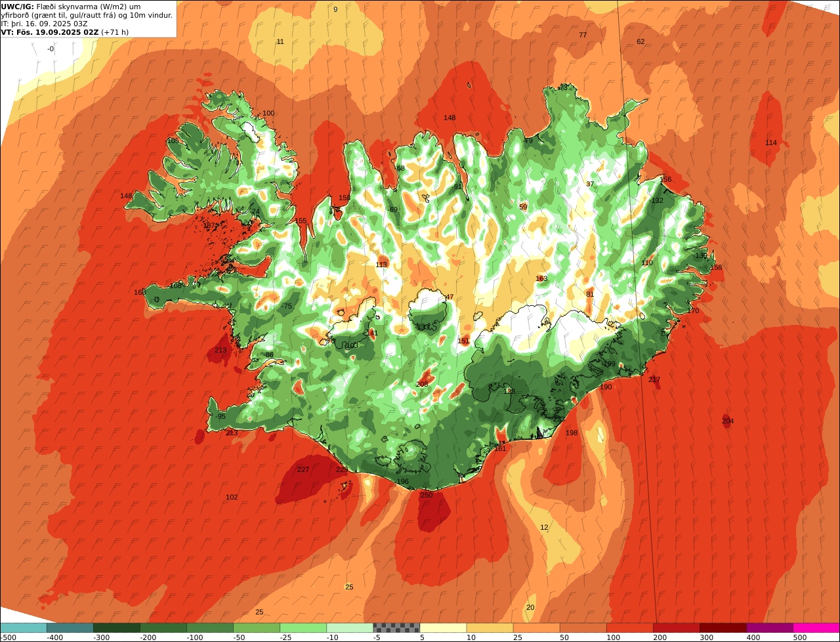This screenshot has height=642, width=840.
Task: Click the '500' legend label
Action: coord(799,637)
